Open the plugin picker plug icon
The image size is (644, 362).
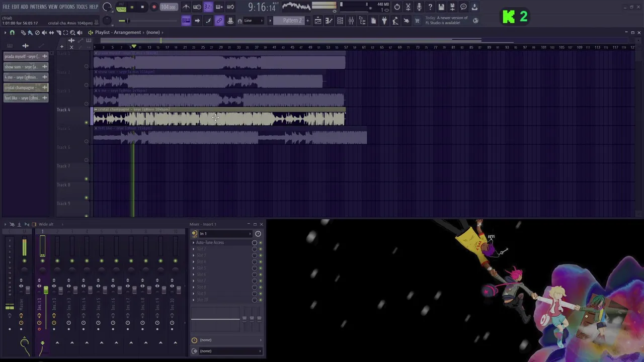tap(384, 21)
